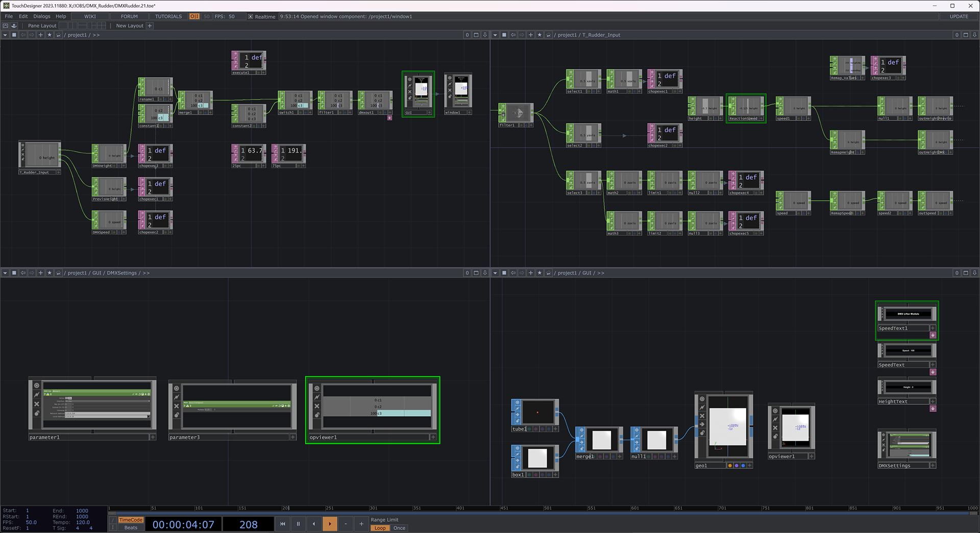Click the grid pane layout icon
The width and height of the screenshot is (980, 533).
101,26
